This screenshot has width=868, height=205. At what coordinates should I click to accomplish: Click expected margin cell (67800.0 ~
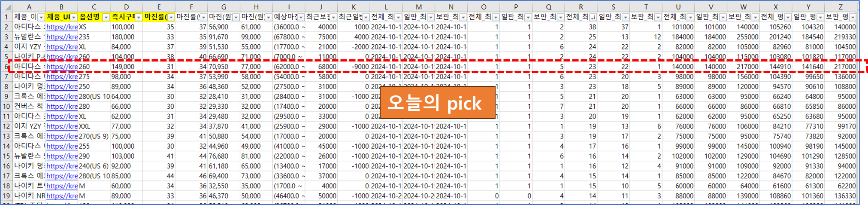click(x=289, y=37)
